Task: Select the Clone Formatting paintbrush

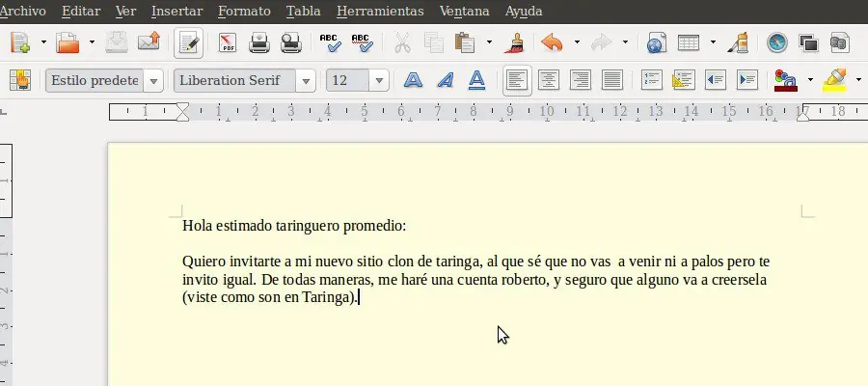Action: (515, 42)
